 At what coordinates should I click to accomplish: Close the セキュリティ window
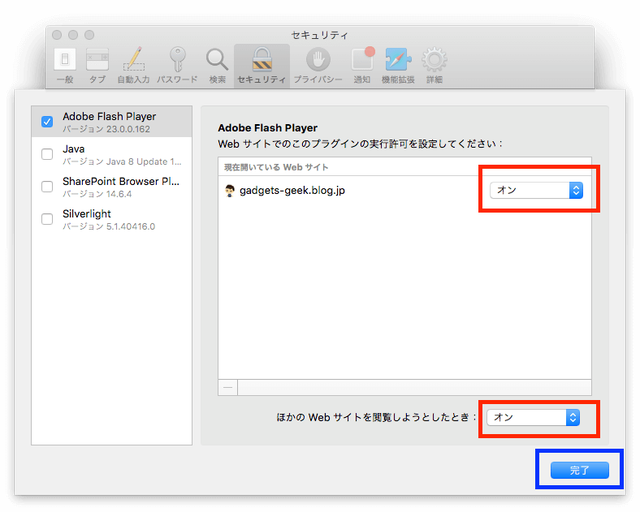click(57, 35)
